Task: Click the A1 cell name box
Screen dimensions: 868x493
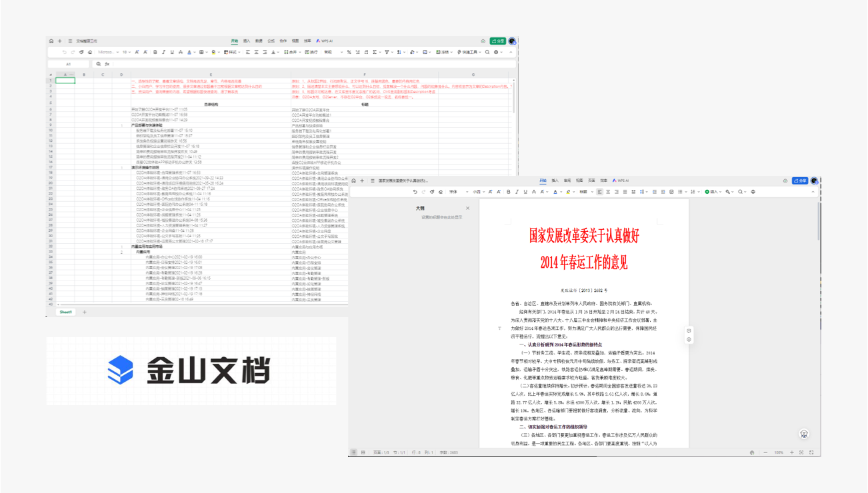Action: click(x=68, y=64)
